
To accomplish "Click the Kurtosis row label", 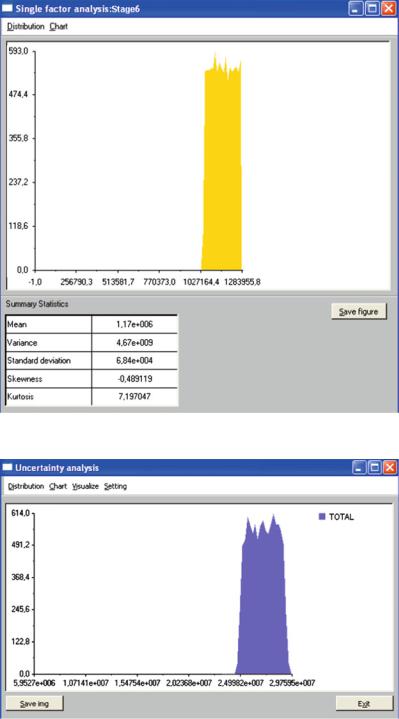I will pos(20,397).
